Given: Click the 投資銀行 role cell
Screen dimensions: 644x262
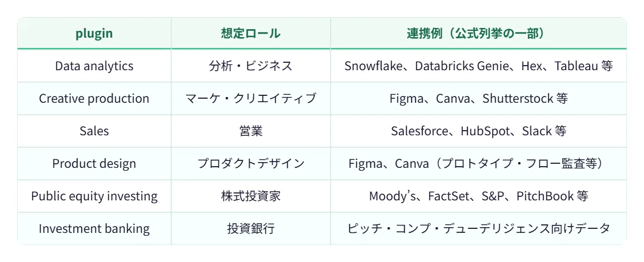Looking at the screenshot, I should pyautogui.click(x=250, y=228).
